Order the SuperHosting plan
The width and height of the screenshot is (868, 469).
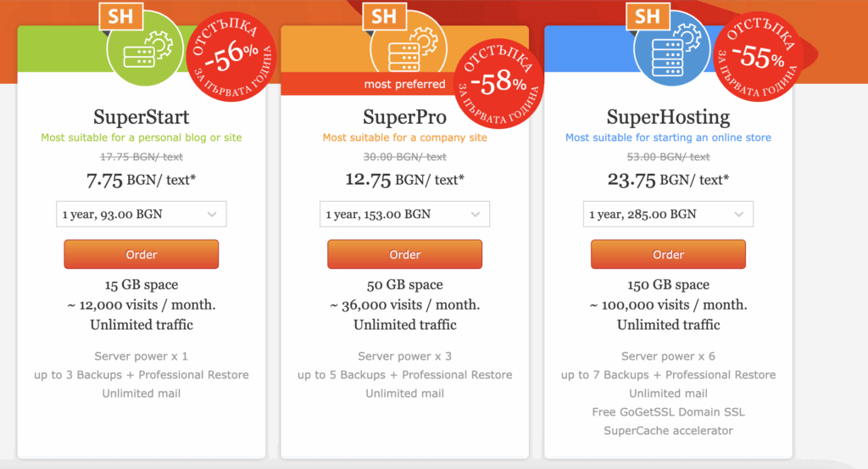668,254
